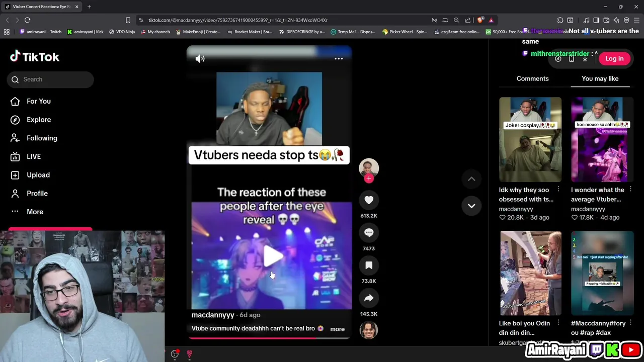Open the page share icon in address bar
The height and width of the screenshot is (362, 644).
point(468,20)
